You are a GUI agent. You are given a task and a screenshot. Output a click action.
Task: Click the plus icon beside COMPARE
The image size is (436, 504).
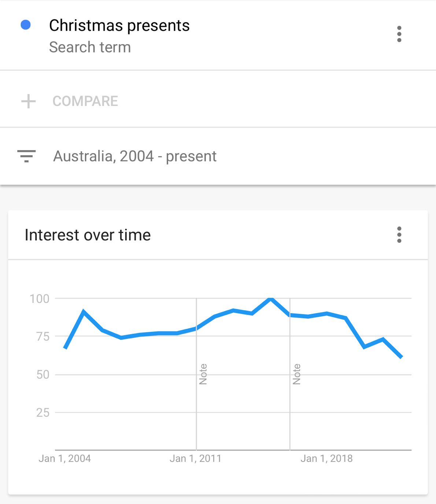click(x=29, y=101)
